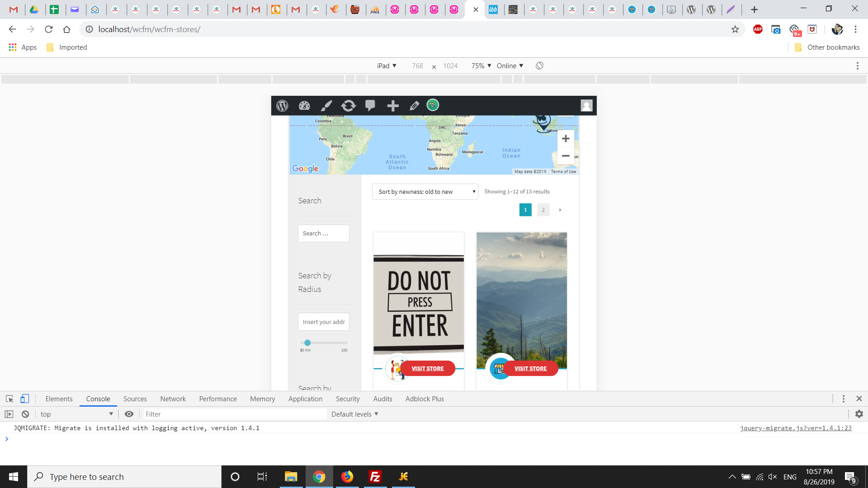This screenshot has width=868, height=488.
Task: Bookmark this page with the star icon
Action: (735, 29)
